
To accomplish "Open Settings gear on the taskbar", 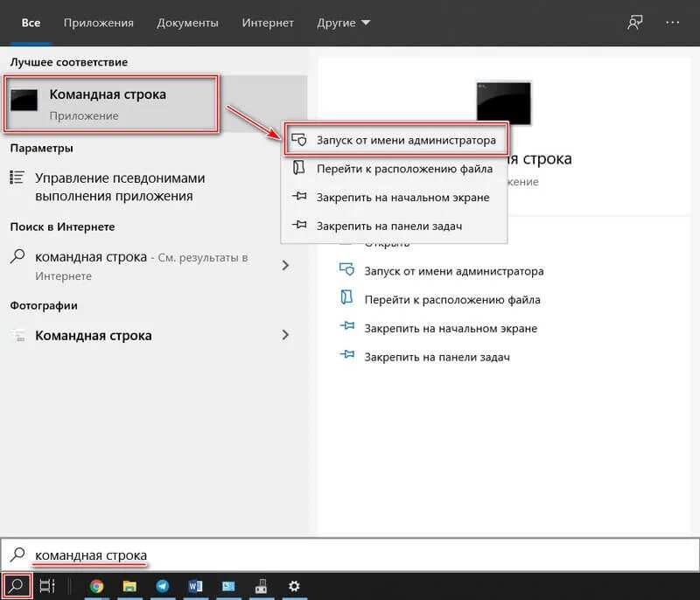I will tap(294, 586).
